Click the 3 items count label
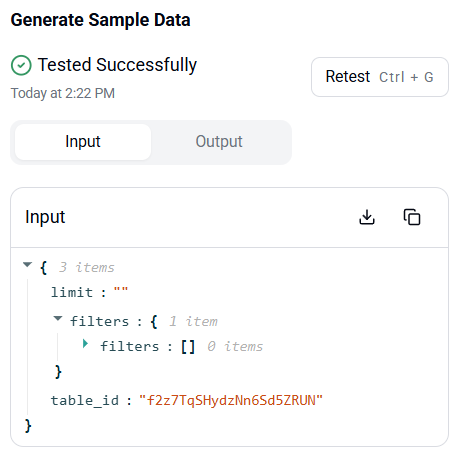Image resolution: width=463 pixels, height=469 pixels. (87, 267)
